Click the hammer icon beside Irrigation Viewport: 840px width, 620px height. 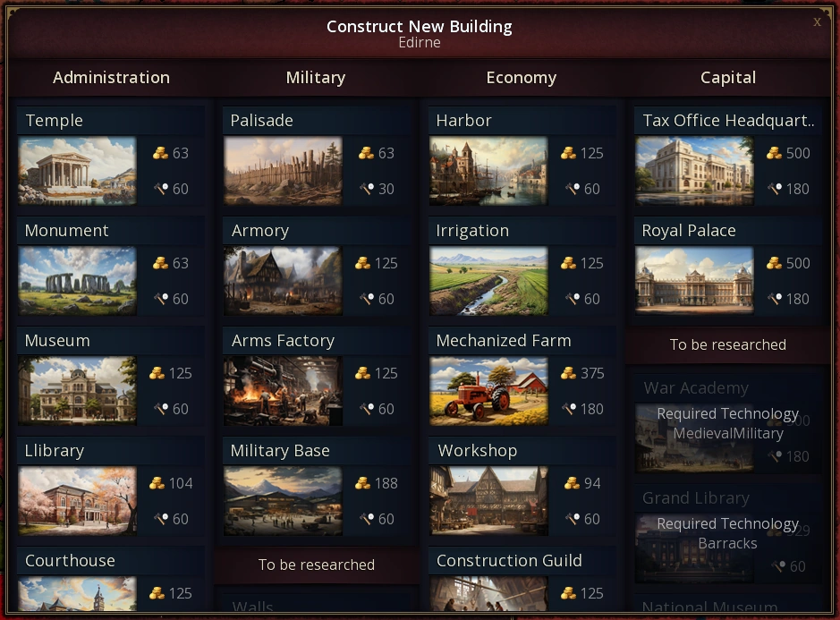click(x=573, y=299)
